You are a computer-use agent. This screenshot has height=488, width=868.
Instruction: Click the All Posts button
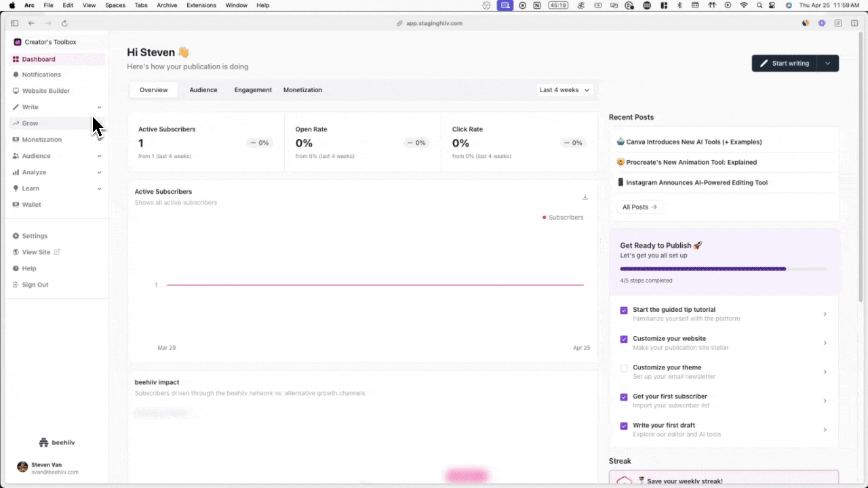pos(639,207)
